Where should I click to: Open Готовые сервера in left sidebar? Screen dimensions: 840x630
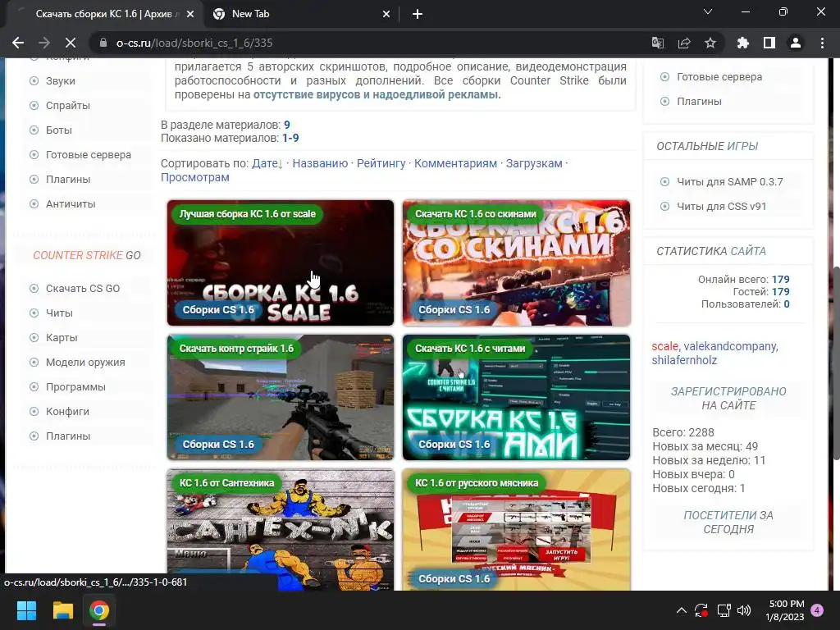(89, 155)
